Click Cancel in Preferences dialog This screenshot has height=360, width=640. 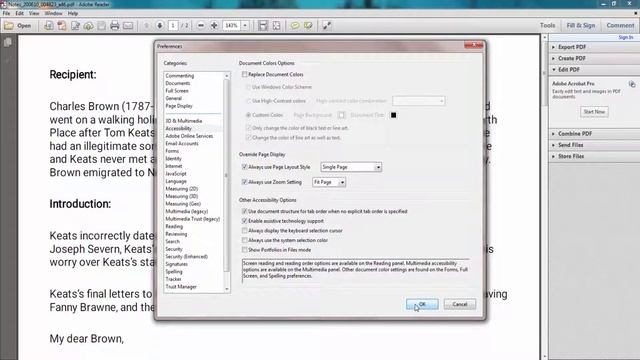(x=460, y=304)
